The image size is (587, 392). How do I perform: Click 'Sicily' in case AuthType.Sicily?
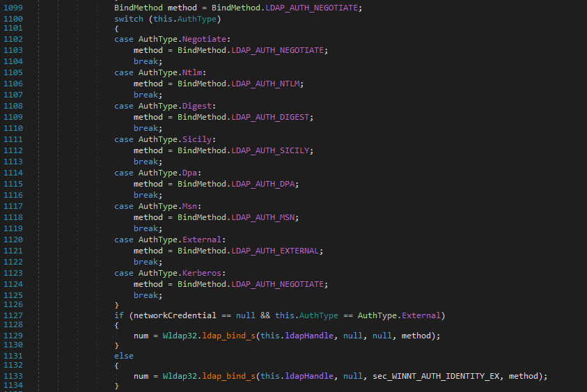pos(197,139)
